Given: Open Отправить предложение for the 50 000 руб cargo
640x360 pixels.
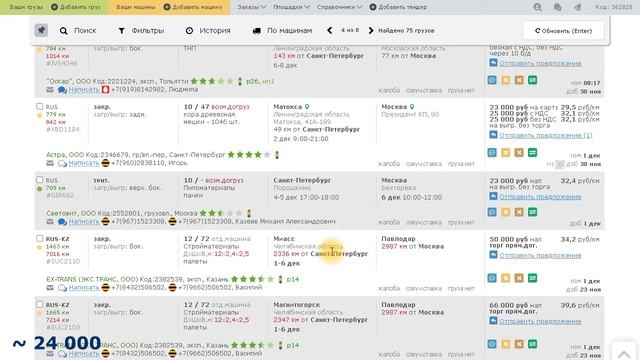Looking at the screenshot, I should (540, 256).
